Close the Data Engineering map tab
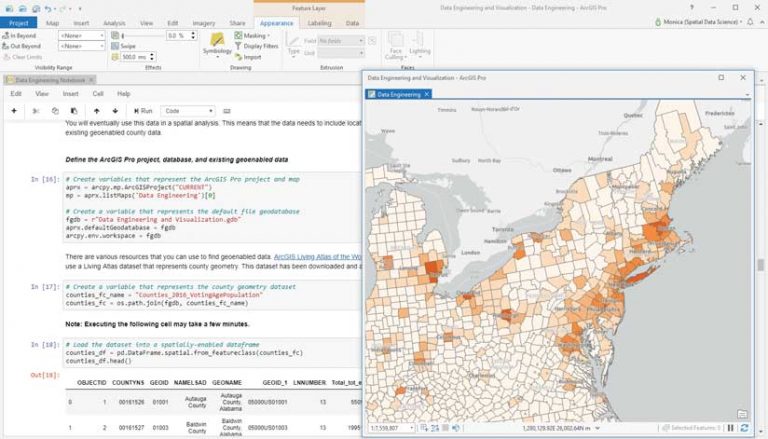The height and width of the screenshot is (439, 768). (x=427, y=94)
